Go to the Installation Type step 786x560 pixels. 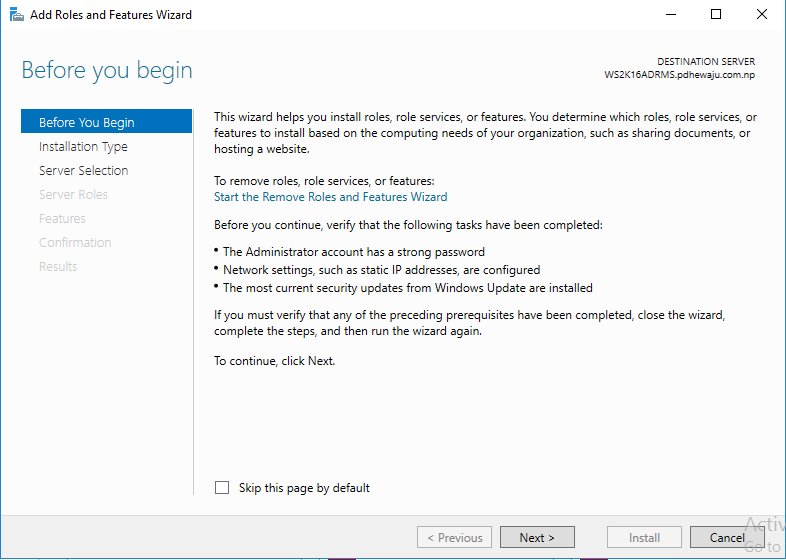coord(83,146)
